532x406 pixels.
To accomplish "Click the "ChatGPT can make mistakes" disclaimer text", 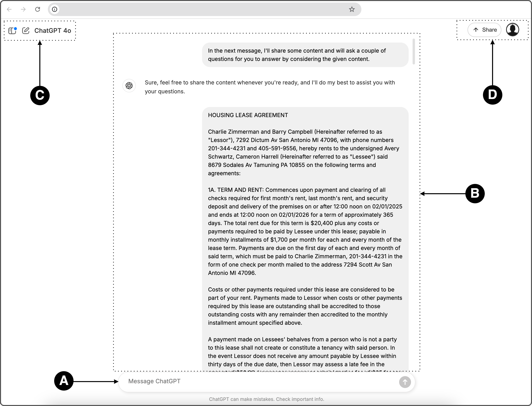I will 266,399.
